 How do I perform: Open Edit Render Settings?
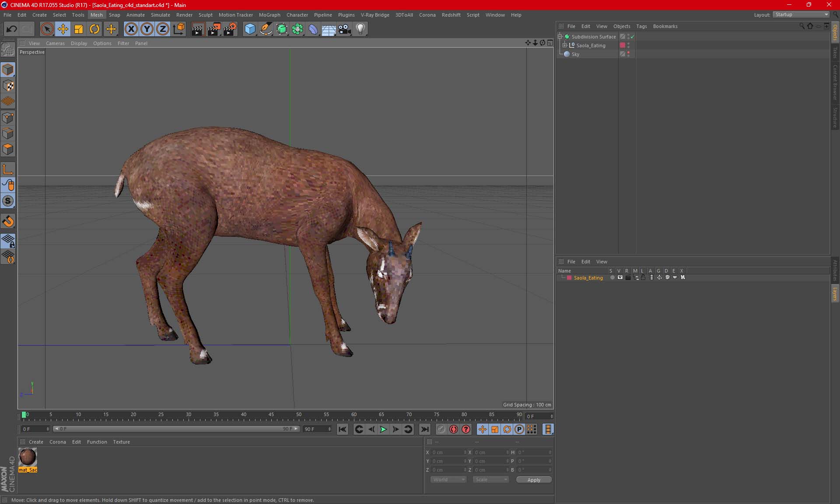[230, 29]
